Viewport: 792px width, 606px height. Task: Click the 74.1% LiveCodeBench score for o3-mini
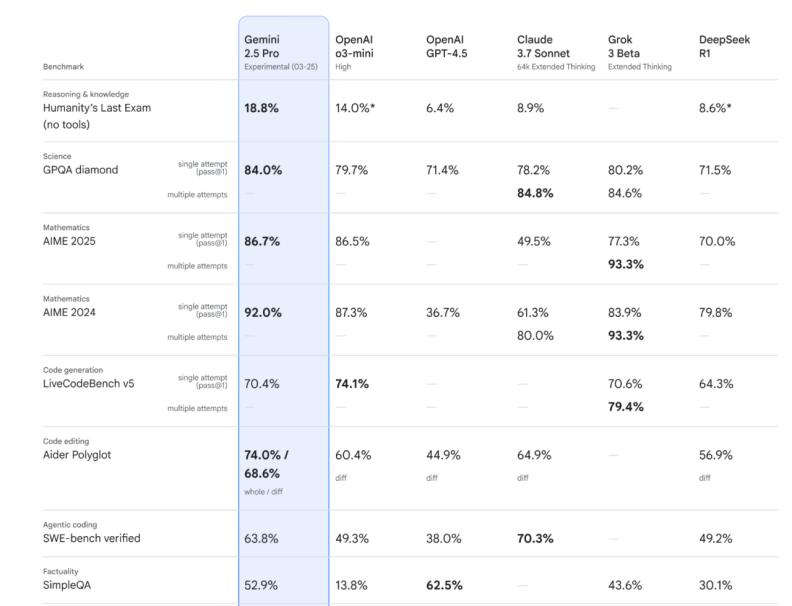(x=353, y=384)
